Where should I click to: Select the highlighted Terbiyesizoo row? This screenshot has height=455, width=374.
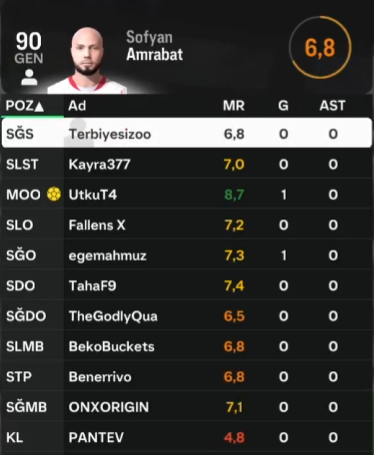click(x=187, y=133)
